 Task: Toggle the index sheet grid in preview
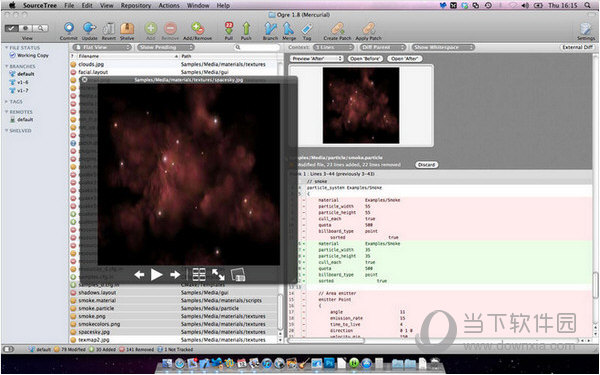tap(199, 274)
